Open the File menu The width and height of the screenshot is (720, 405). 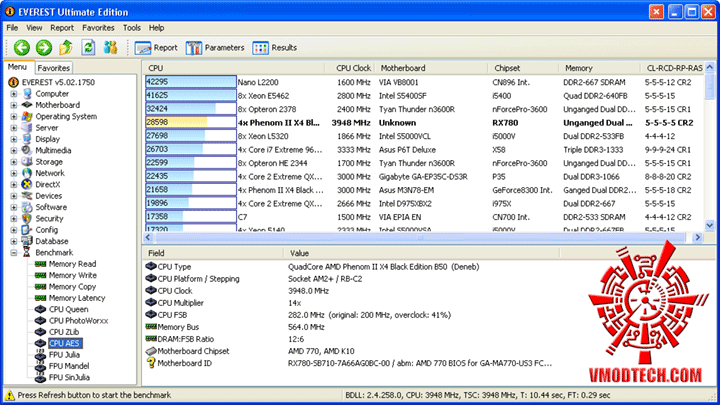pos(12,28)
